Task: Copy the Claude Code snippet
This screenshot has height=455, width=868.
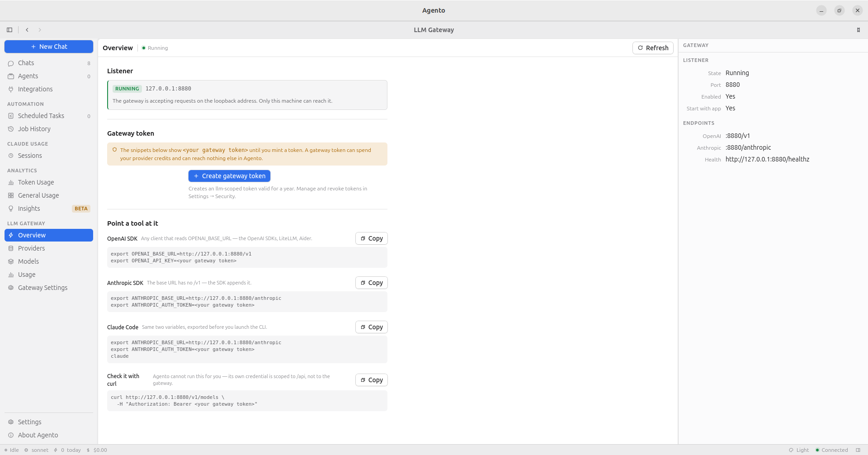Action: pyautogui.click(x=372, y=327)
